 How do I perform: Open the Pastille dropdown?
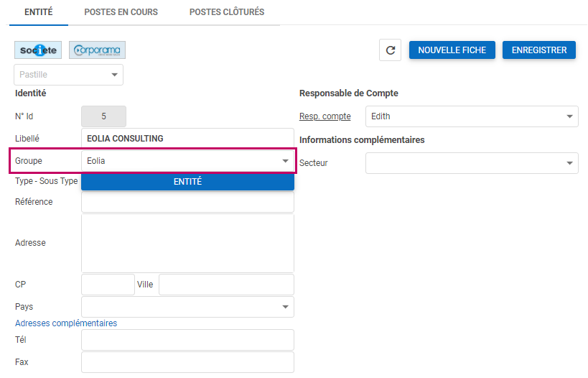[x=69, y=75]
